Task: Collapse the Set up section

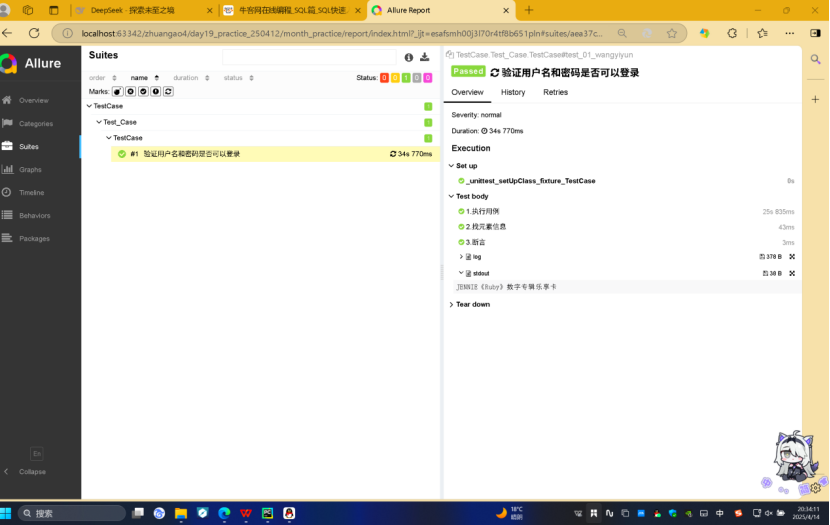Action: pyautogui.click(x=463, y=166)
